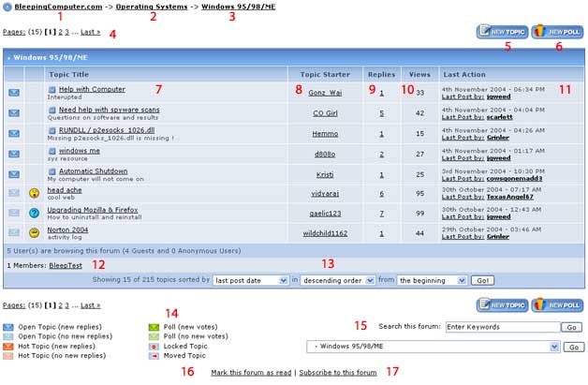The width and height of the screenshot is (588, 385).
Task: Open the Norton 2004 topic
Action: coord(67,230)
